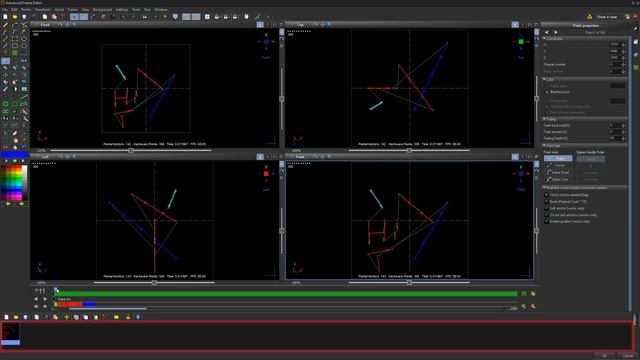Screen dimensions: 640x360
Task: Open the Background menu
Action: (102, 9)
